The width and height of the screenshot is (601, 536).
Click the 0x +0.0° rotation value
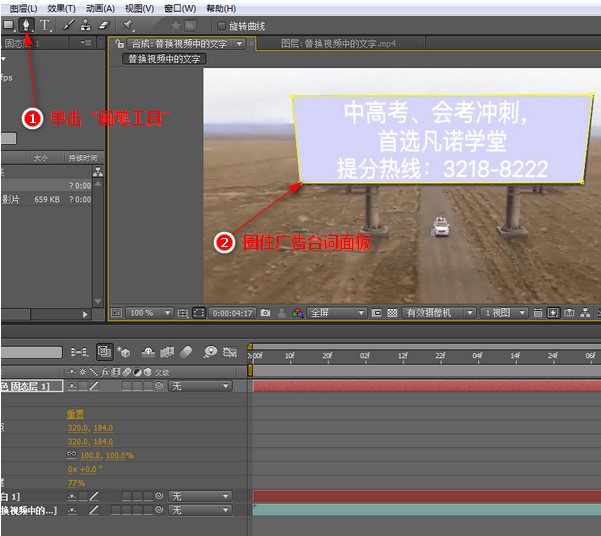pyautogui.click(x=85, y=469)
